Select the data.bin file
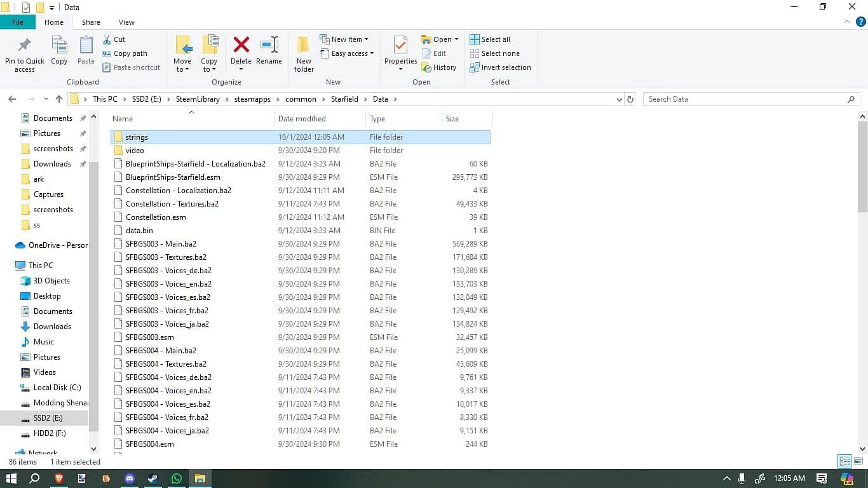The height and width of the screenshot is (488, 868). (300, 231)
